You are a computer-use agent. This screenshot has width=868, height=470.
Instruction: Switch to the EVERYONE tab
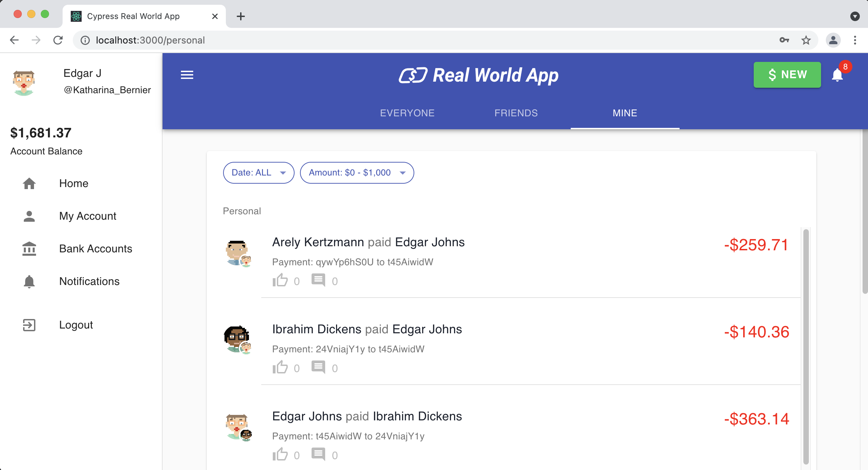[x=407, y=113]
